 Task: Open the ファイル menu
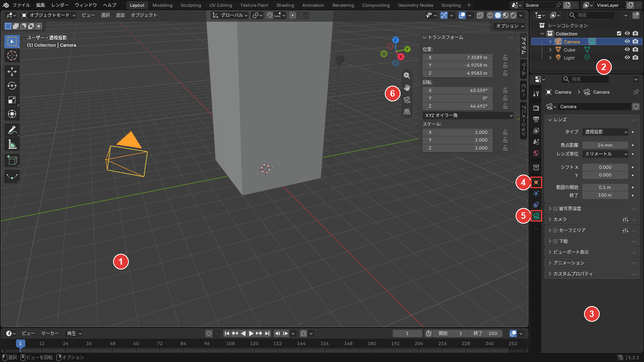pyautogui.click(x=21, y=5)
